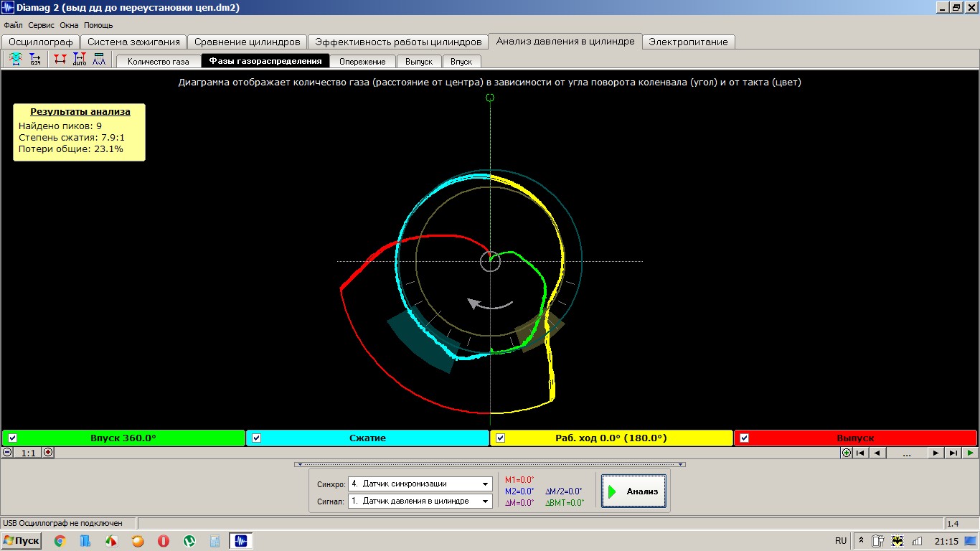Click the 1234 cylinder order toolbar icon
This screenshot has width=980, height=551.
click(35, 60)
